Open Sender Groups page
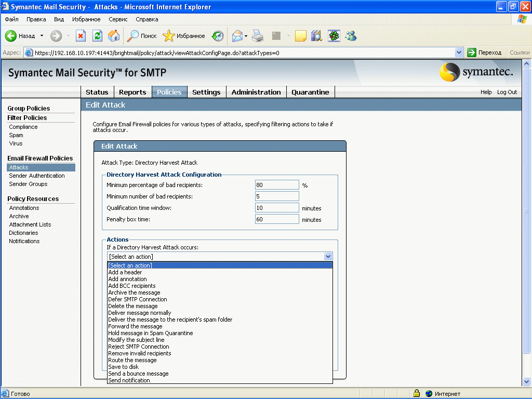Image resolution: width=532 pixels, height=399 pixels. [28, 184]
